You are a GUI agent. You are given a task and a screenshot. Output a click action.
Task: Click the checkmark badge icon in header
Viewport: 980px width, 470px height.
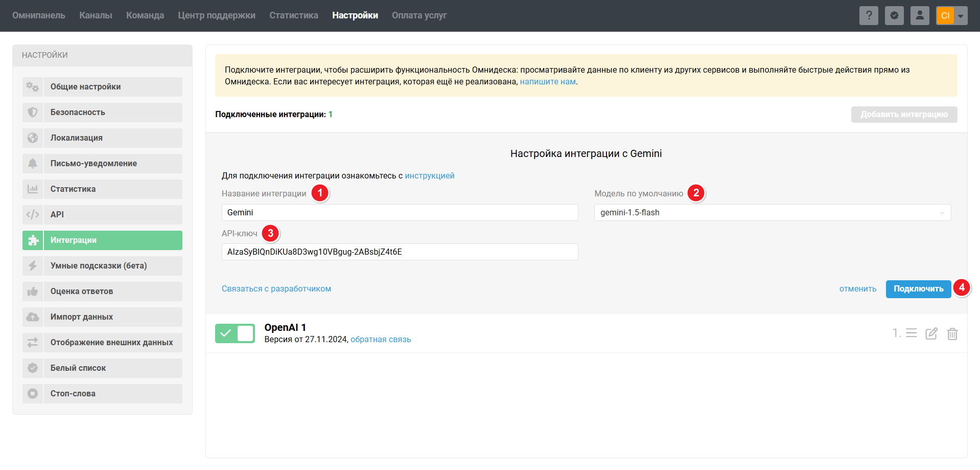coord(894,15)
